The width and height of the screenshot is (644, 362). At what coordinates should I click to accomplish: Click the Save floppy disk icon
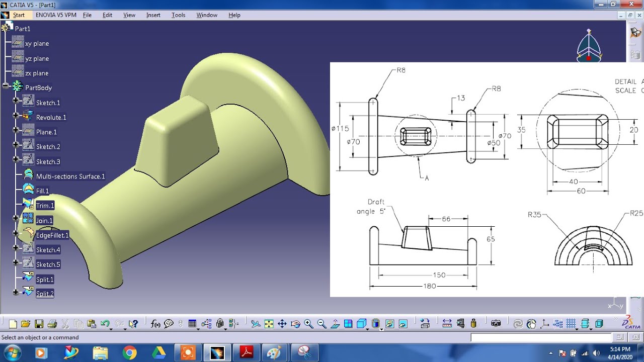[x=39, y=324]
